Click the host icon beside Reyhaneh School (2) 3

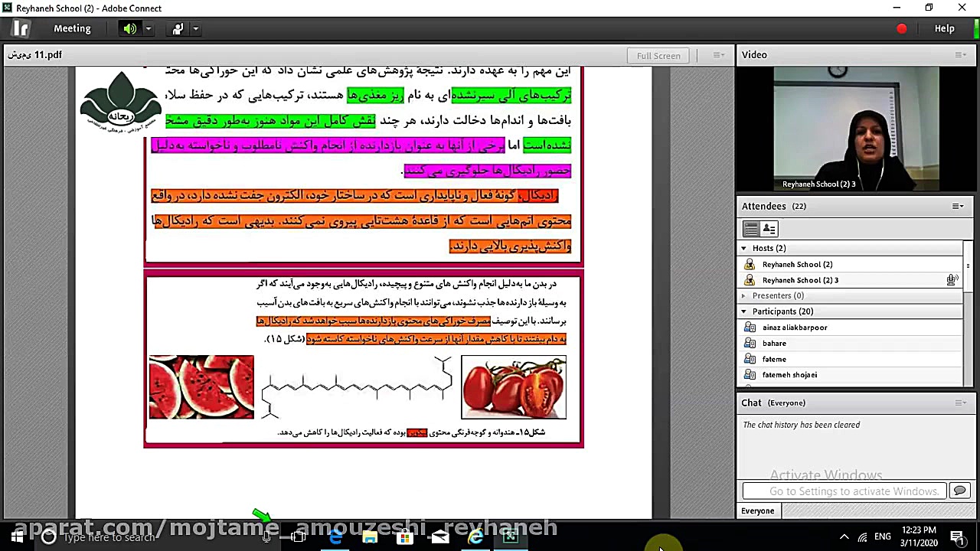click(x=750, y=280)
